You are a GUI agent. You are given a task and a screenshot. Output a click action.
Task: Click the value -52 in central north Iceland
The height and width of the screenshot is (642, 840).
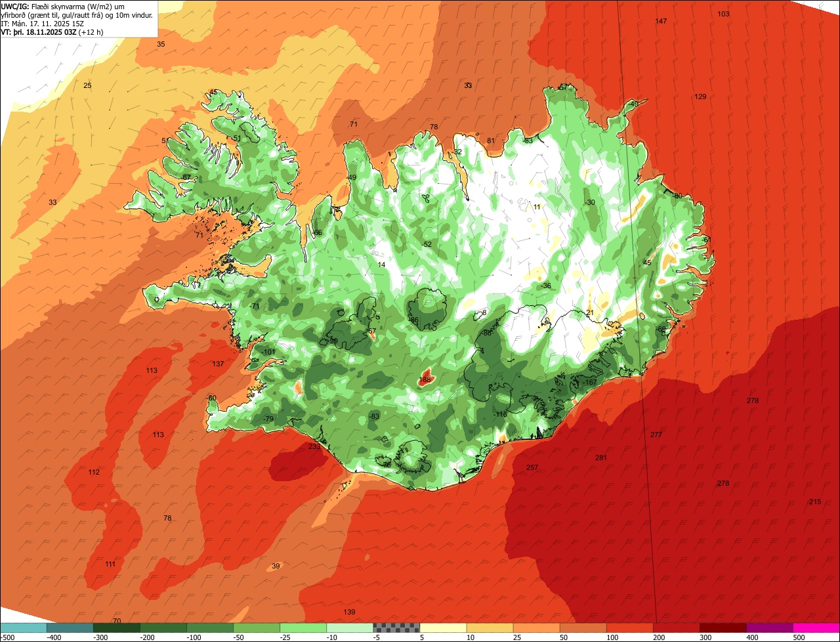click(427, 244)
